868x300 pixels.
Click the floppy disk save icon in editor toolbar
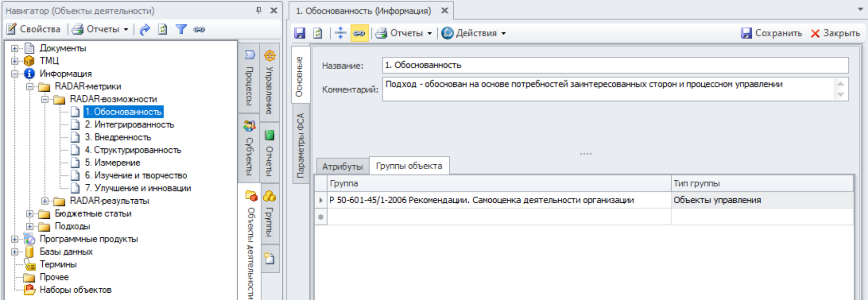(x=300, y=33)
